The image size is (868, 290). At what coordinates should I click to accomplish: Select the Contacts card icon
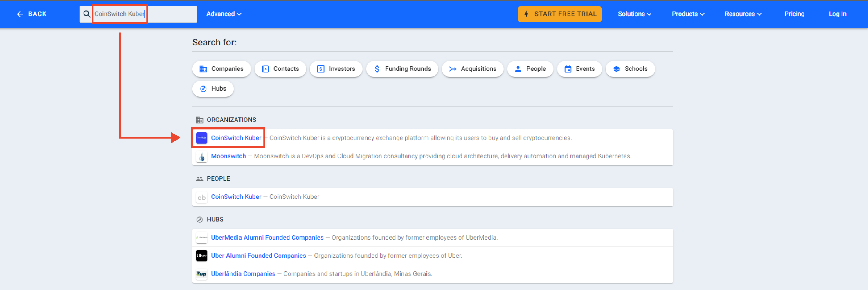point(266,69)
